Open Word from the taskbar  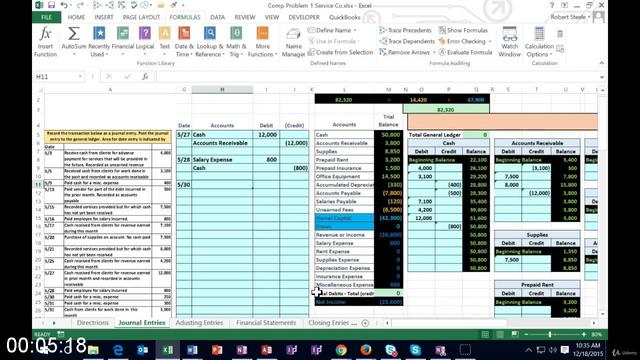tap(192, 350)
